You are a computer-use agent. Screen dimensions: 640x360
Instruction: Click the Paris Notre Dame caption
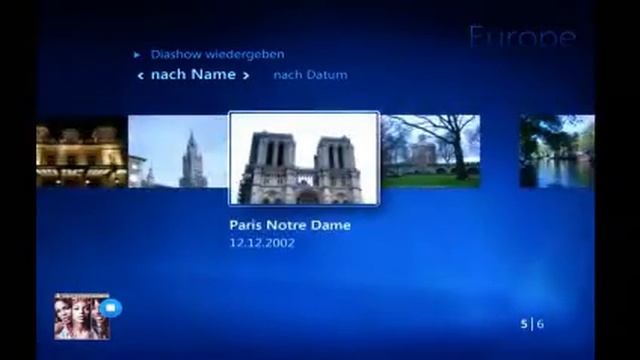click(x=290, y=225)
